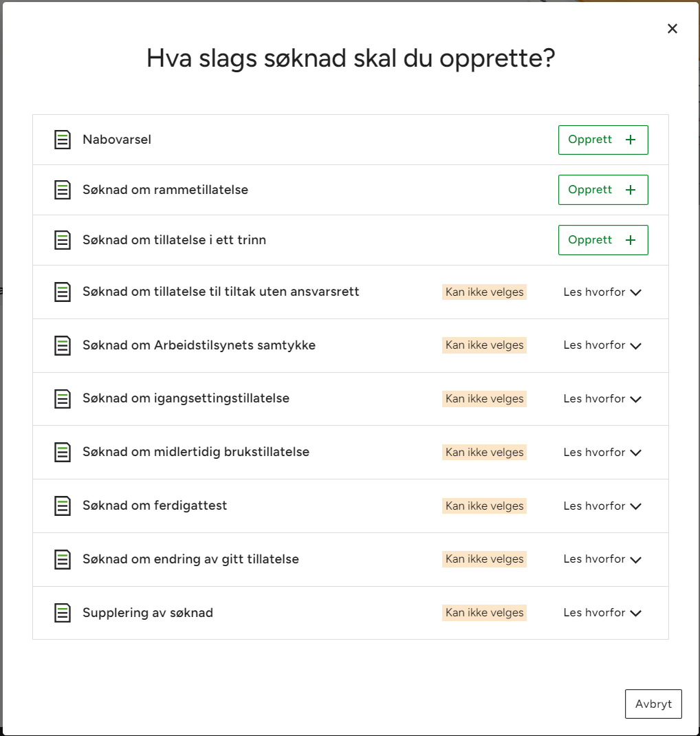Expand Les hvorfor for Supplering av søknad
The width and height of the screenshot is (700, 736).
[602, 613]
